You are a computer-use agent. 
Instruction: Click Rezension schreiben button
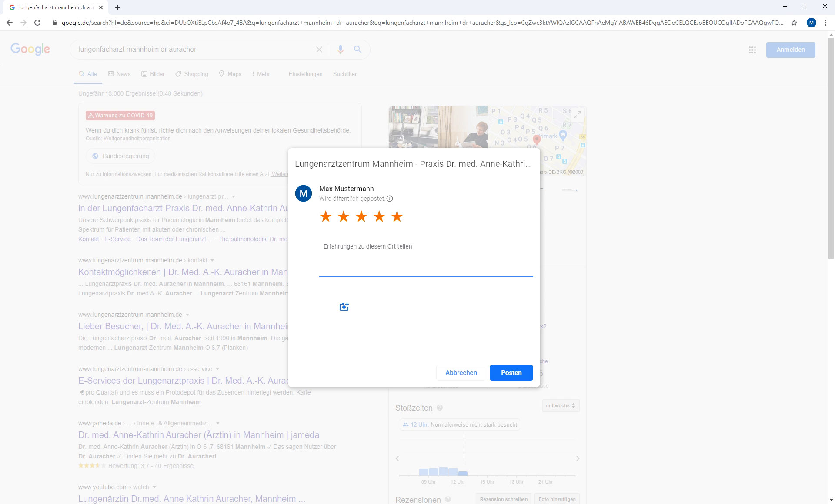point(504,499)
